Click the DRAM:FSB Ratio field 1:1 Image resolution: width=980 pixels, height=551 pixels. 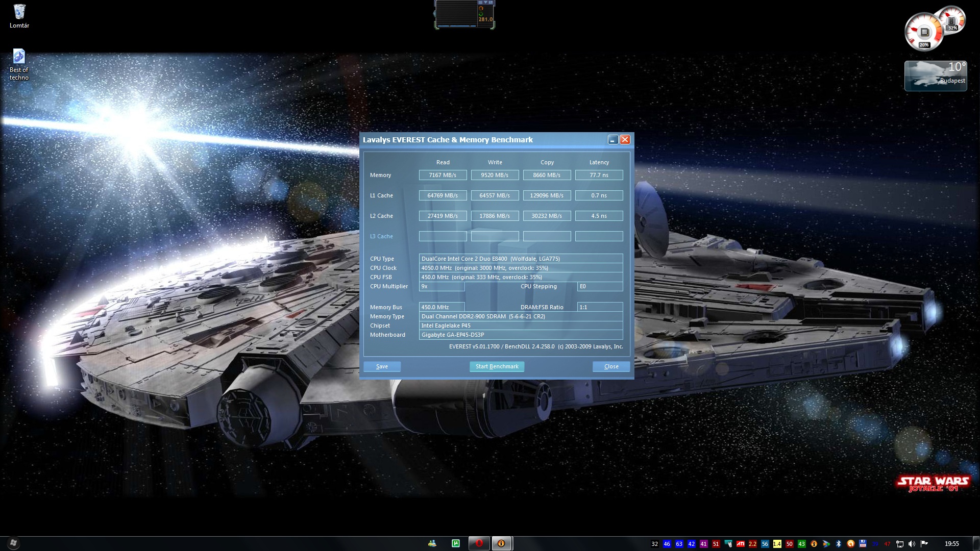pyautogui.click(x=600, y=307)
